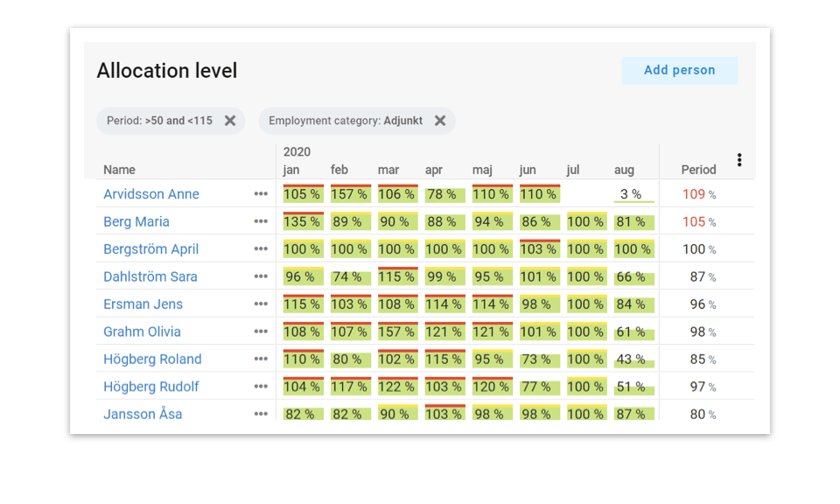The width and height of the screenshot is (840, 504).
Task: Select the jun column header
Action: coord(526,169)
